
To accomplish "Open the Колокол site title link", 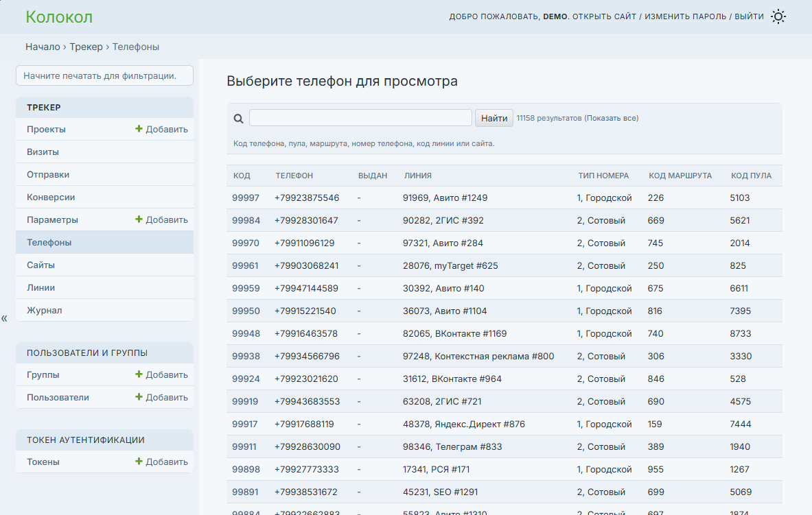I will click(x=59, y=17).
